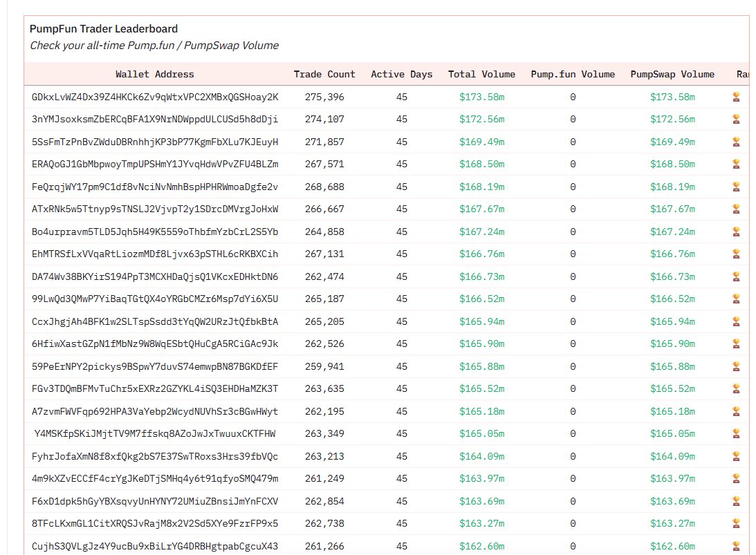
Task: Select wallet address EhMTRSfLxVVqaRtLiozmMDf8Ljvx63pSTHL6cRKBXCih
Action: (155, 254)
